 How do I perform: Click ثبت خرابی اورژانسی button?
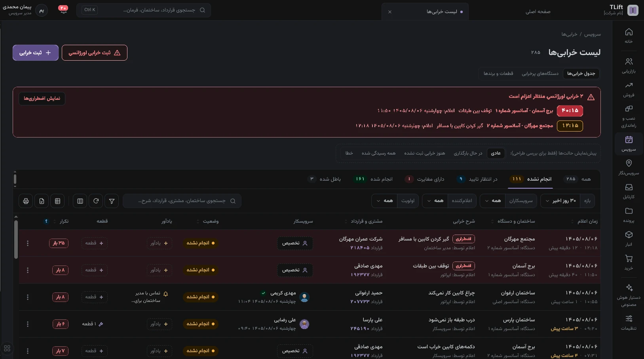tap(95, 53)
